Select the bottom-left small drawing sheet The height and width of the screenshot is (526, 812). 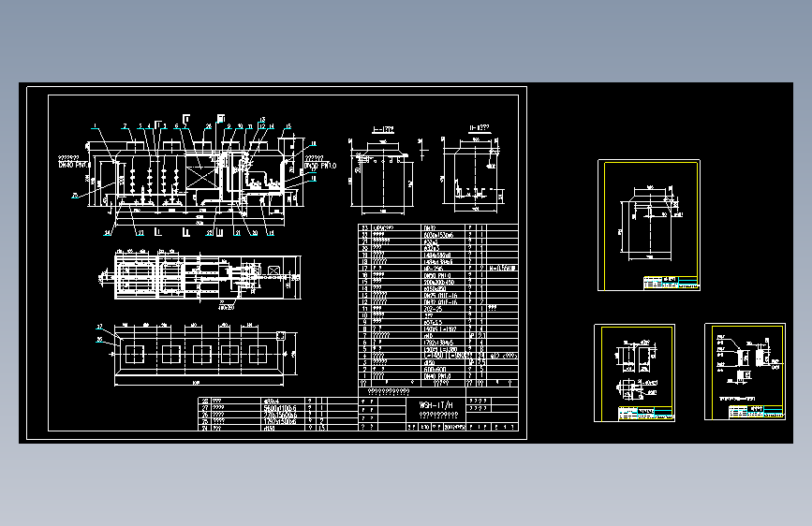pyautogui.click(x=634, y=373)
